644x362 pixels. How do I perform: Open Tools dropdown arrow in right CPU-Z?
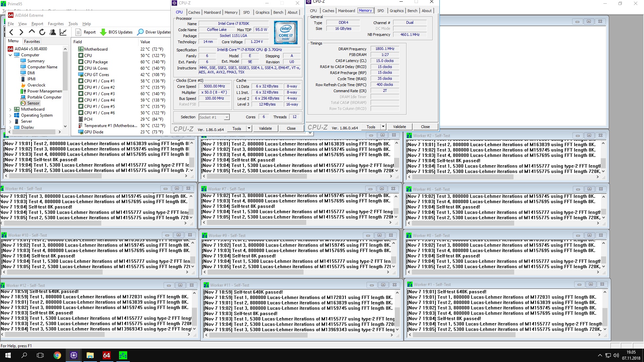tap(383, 127)
